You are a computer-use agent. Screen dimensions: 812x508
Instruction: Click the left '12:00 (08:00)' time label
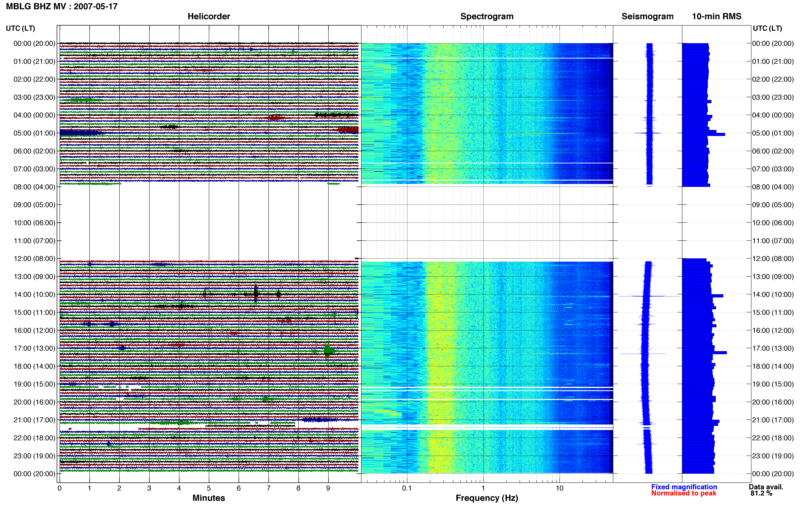[34, 259]
